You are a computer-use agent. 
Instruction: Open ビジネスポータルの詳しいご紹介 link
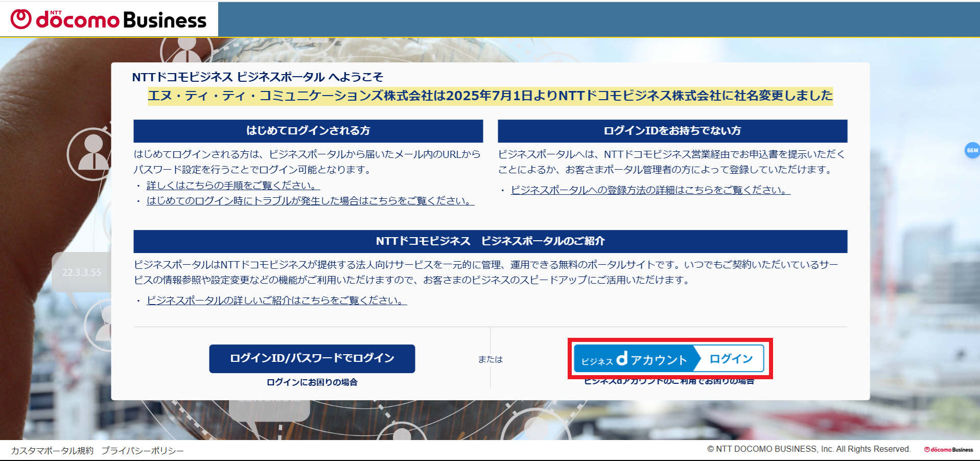point(276,301)
